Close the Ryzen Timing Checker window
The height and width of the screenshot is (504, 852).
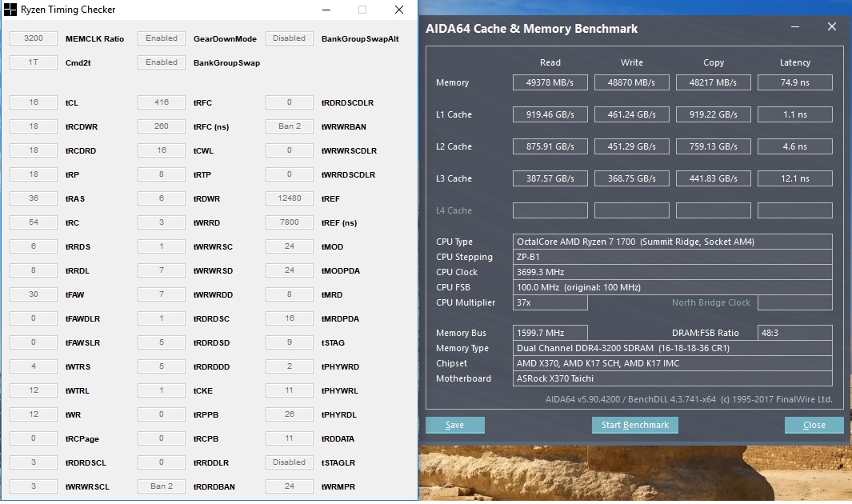399,10
